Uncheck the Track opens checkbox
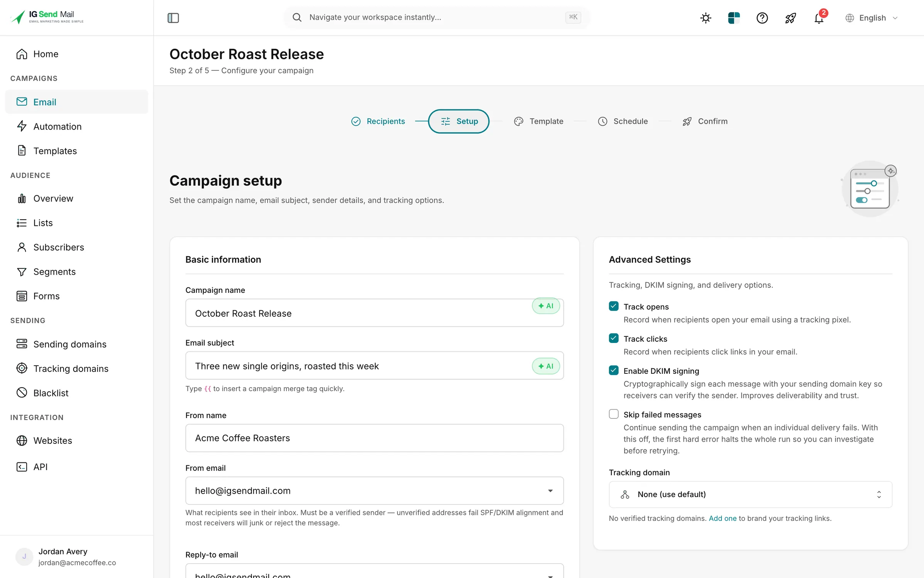The image size is (924, 578). [x=614, y=306]
